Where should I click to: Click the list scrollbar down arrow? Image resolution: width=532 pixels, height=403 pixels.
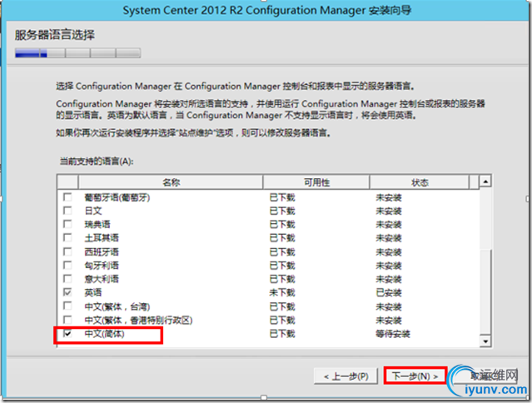pyautogui.click(x=485, y=341)
